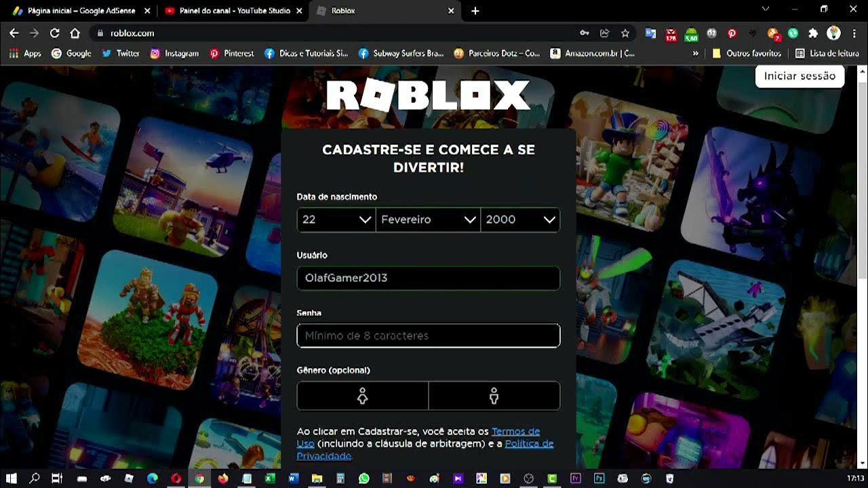
Task: Open the Opera browser from the taskbar
Action: coord(176,479)
